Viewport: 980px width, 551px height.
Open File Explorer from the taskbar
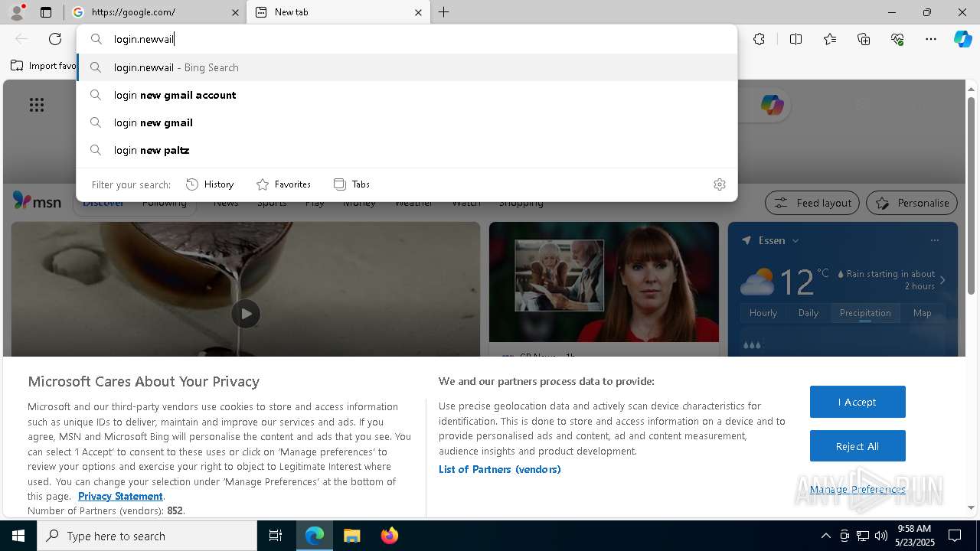(x=351, y=536)
